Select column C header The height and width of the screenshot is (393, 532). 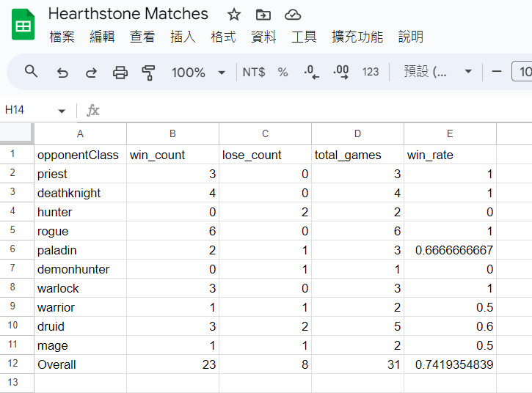(x=266, y=133)
